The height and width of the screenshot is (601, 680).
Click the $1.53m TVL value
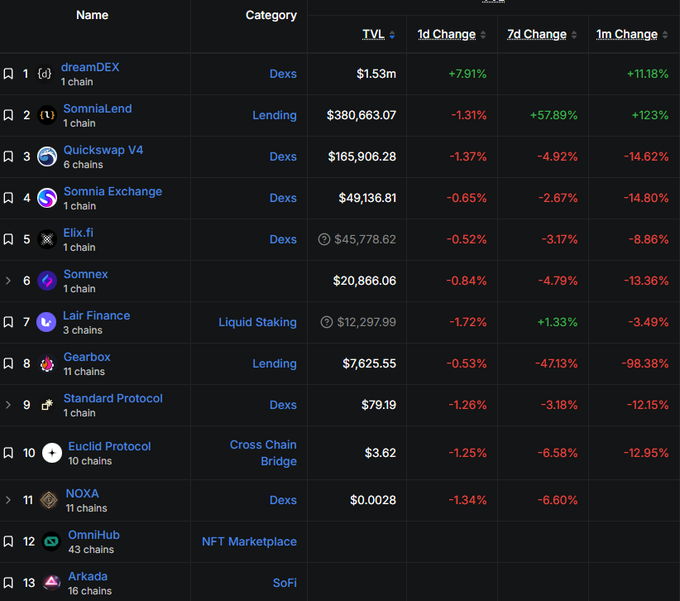point(376,74)
